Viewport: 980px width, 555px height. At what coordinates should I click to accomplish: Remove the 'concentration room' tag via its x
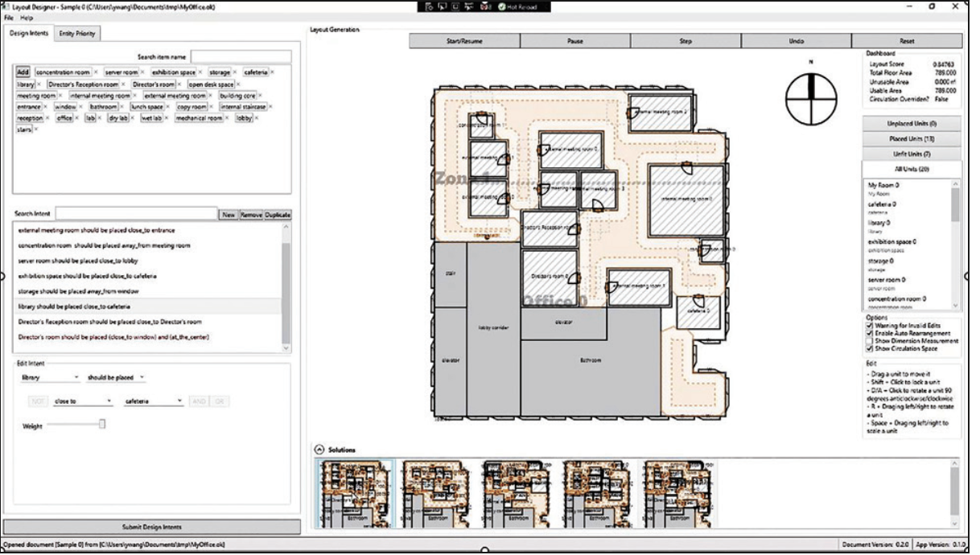pyautogui.click(x=96, y=72)
